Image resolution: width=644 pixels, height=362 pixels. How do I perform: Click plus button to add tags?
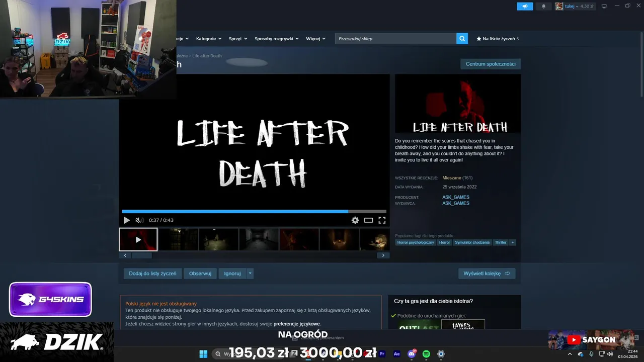tap(513, 242)
